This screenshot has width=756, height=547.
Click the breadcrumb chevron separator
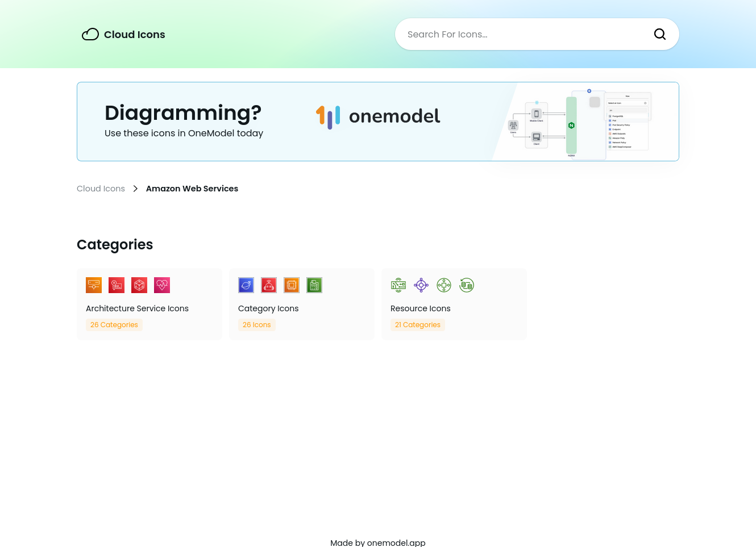click(135, 189)
